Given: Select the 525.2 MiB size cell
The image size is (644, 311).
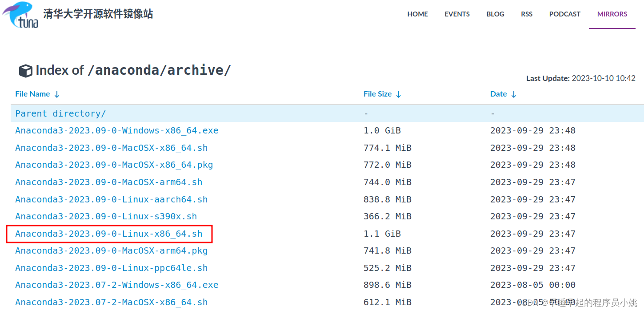Looking at the screenshot, I should coord(388,268).
